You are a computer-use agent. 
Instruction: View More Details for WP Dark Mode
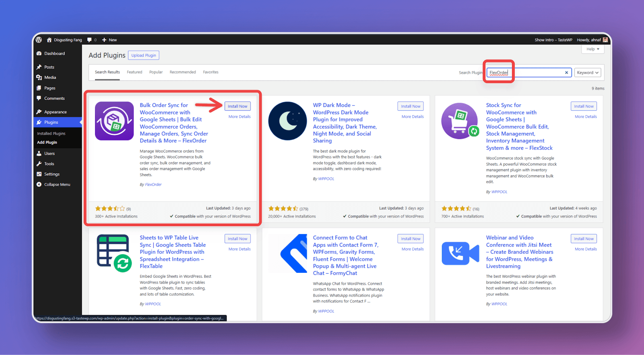tap(413, 116)
